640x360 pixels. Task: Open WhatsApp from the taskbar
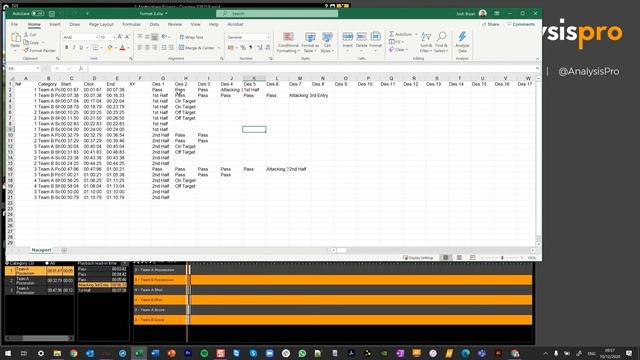click(302, 353)
